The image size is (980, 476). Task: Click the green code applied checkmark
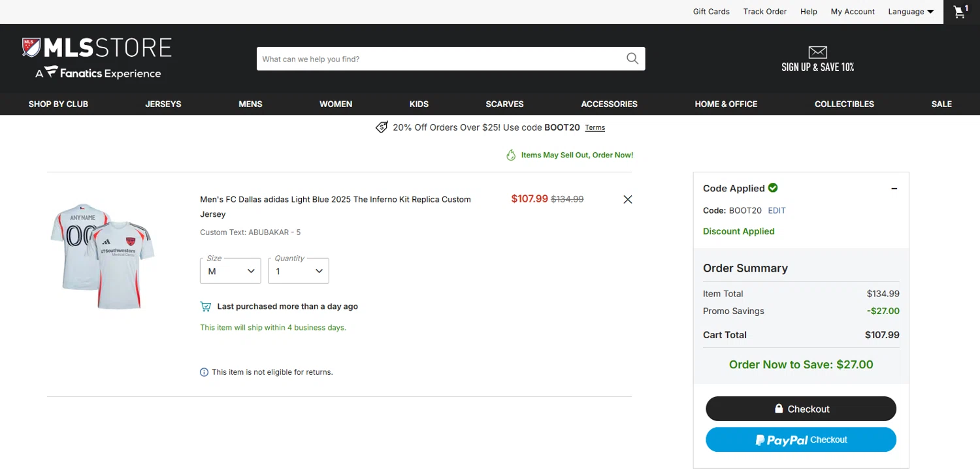(773, 188)
